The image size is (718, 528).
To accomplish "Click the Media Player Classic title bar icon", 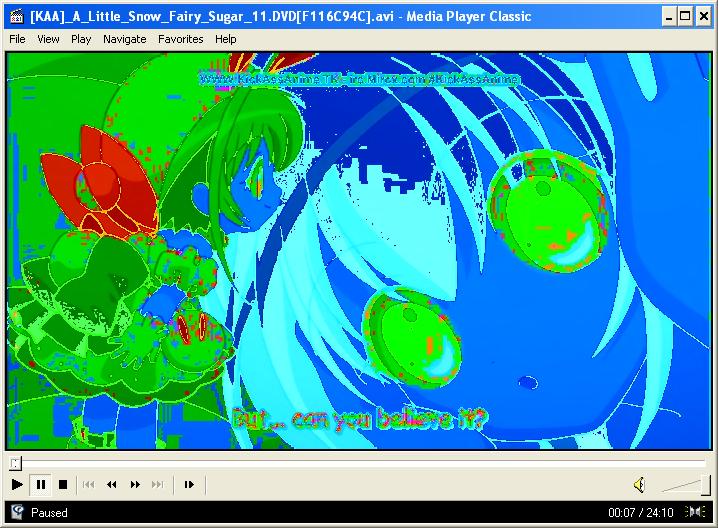I will [x=16, y=16].
